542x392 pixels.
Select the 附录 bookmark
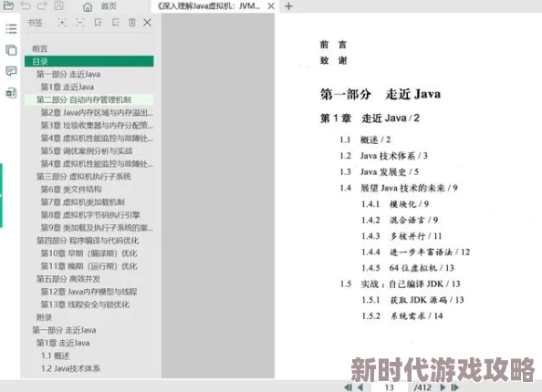[x=44, y=317]
